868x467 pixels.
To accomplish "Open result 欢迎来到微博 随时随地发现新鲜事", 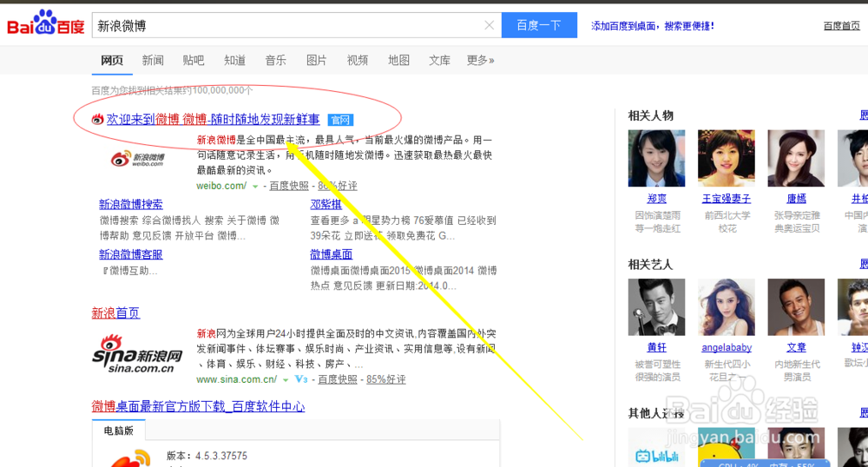I will click(x=214, y=119).
